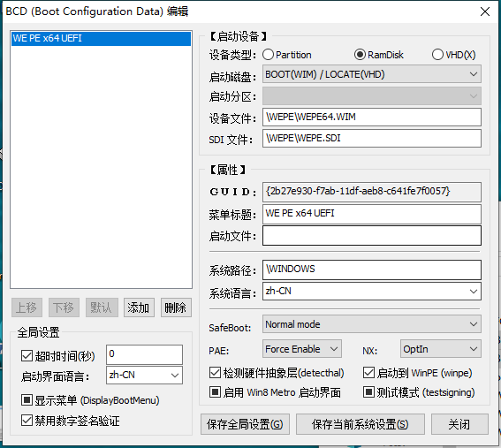Click 保存全局设置(G) button
Viewport: 501px width, 448px height.
pos(245,424)
